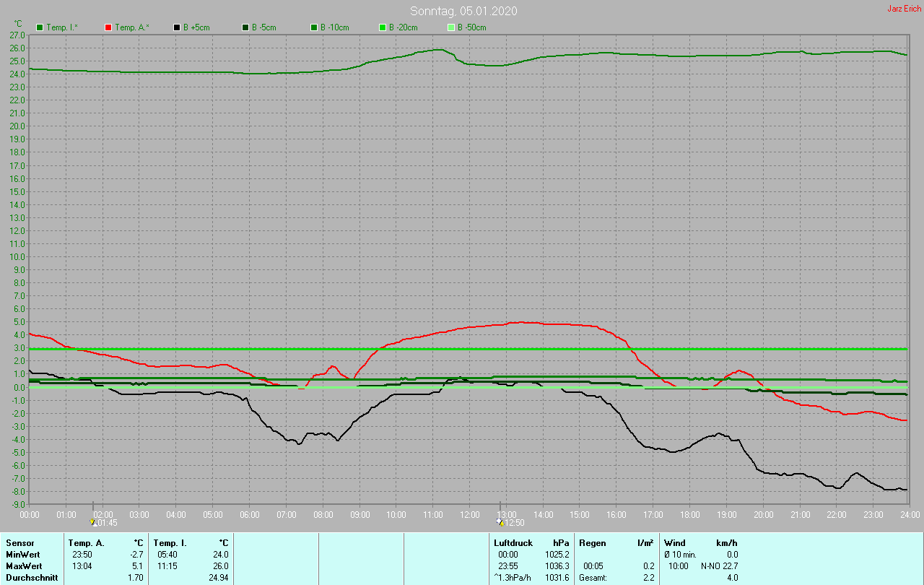Click the 12:00 time axis label
This screenshot has width=924, height=585.
coord(469,514)
